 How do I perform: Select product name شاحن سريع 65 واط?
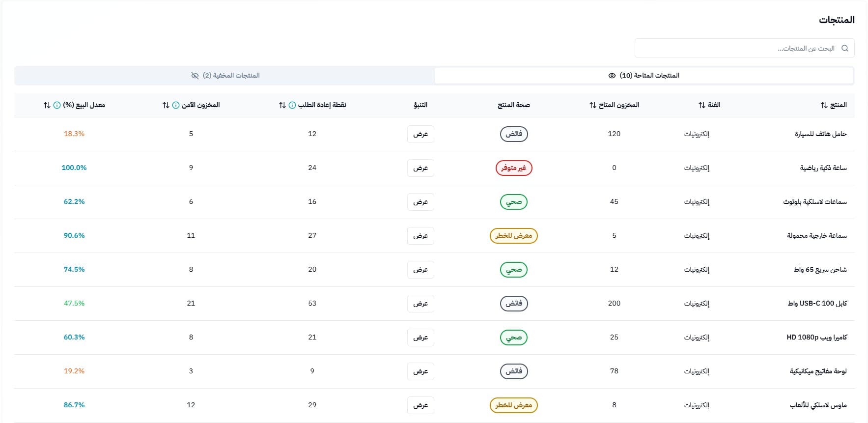click(820, 270)
